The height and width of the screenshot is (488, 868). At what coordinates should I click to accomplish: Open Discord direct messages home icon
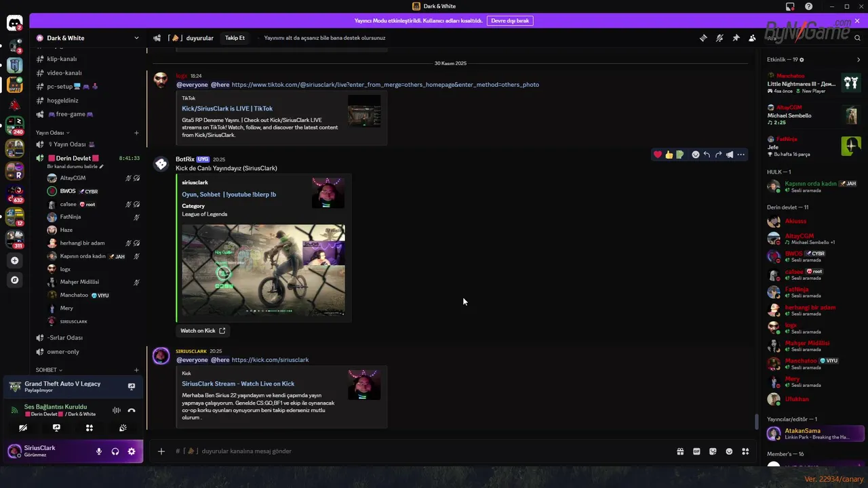(x=14, y=24)
